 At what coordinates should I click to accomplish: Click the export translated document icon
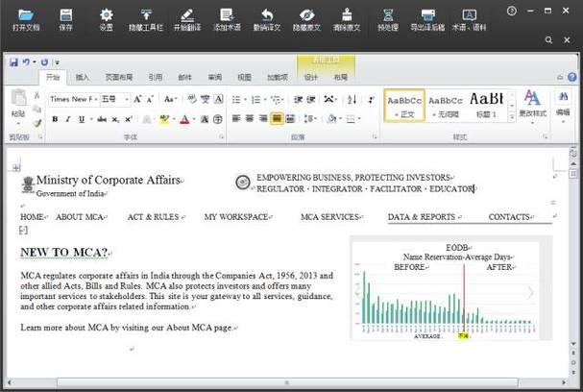pos(427,15)
